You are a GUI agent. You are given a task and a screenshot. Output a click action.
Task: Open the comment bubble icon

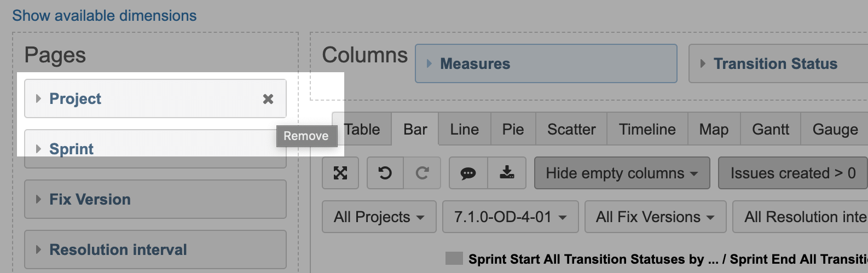[x=468, y=173]
